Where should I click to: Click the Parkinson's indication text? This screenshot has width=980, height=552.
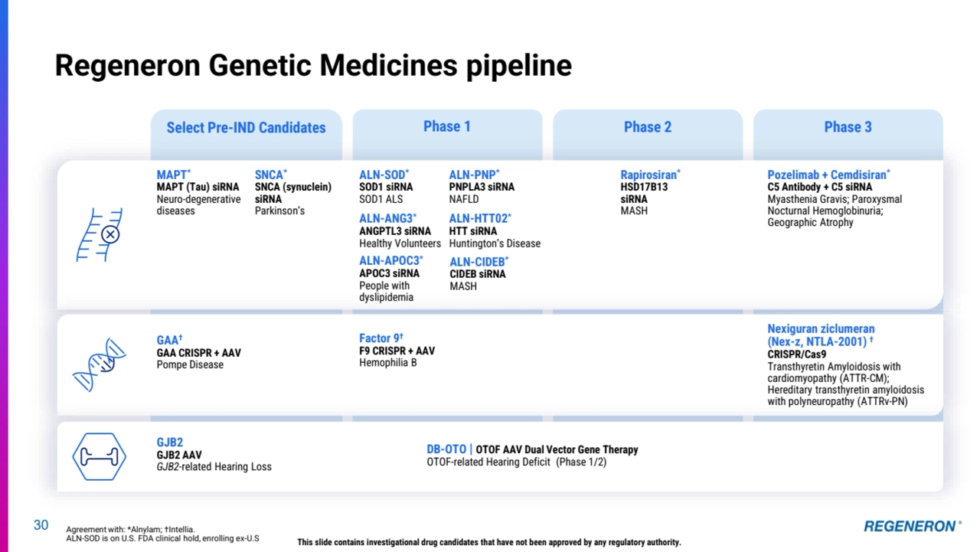pyautogui.click(x=280, y=211)
